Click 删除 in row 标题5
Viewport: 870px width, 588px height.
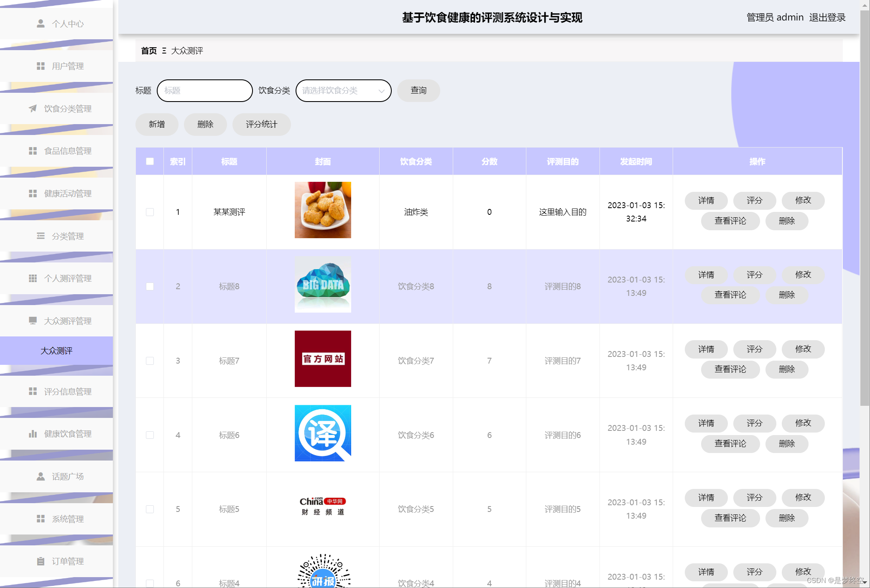(x=787, y=518)
